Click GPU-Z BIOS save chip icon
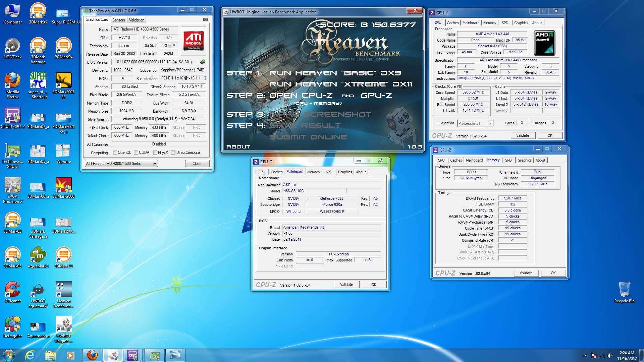The height and width of the screenshot is (362, 644). [203, 62]
